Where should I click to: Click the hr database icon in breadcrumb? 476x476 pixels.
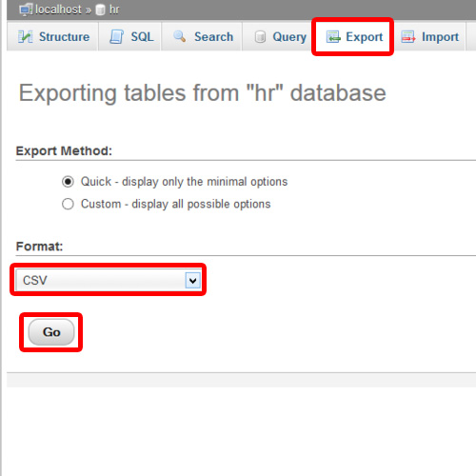(x=100, y=10)
